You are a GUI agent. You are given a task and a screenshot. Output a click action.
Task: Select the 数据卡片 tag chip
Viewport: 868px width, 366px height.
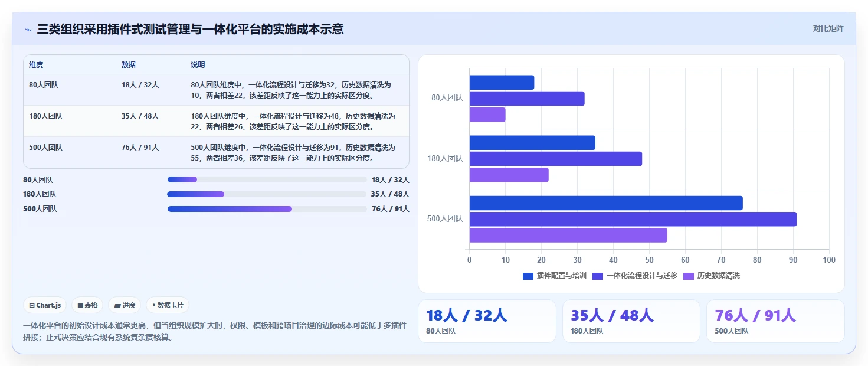point(168,305)
